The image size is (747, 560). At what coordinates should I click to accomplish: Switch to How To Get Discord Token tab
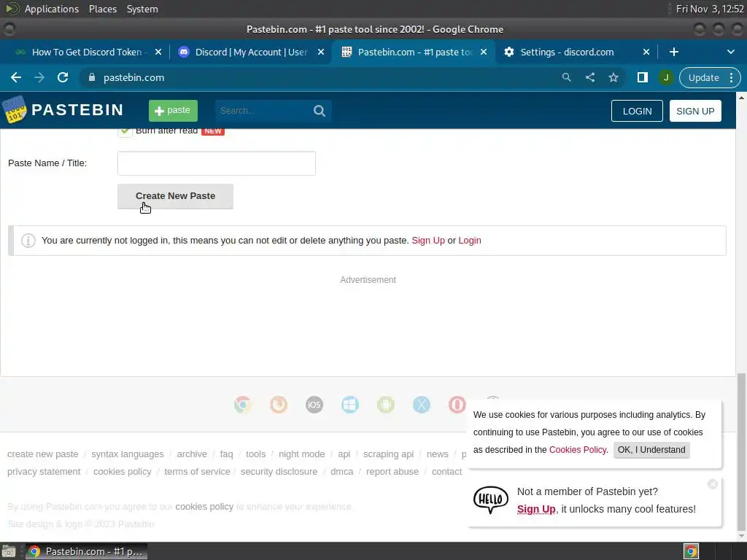click(x=89, y=52)
